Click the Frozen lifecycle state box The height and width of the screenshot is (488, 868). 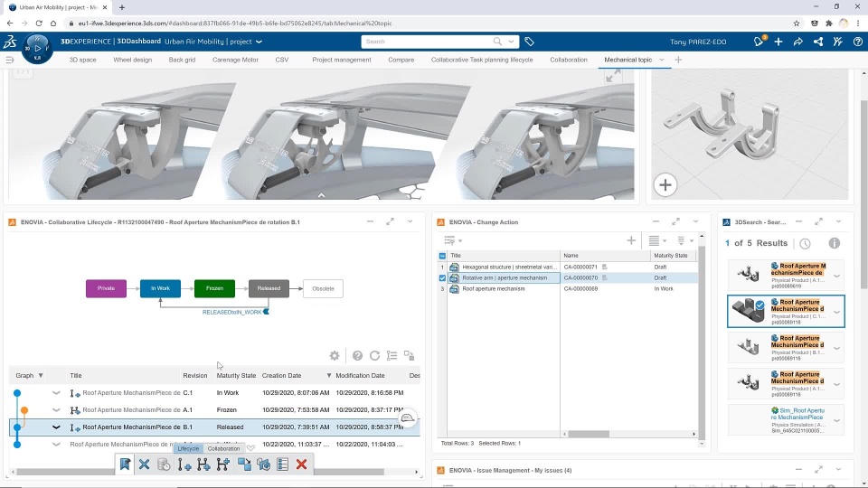[x=214, y=288]
